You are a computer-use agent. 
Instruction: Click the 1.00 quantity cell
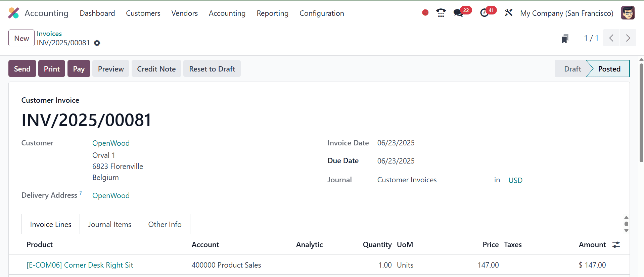pyautogui.click(x=385, y=265)
